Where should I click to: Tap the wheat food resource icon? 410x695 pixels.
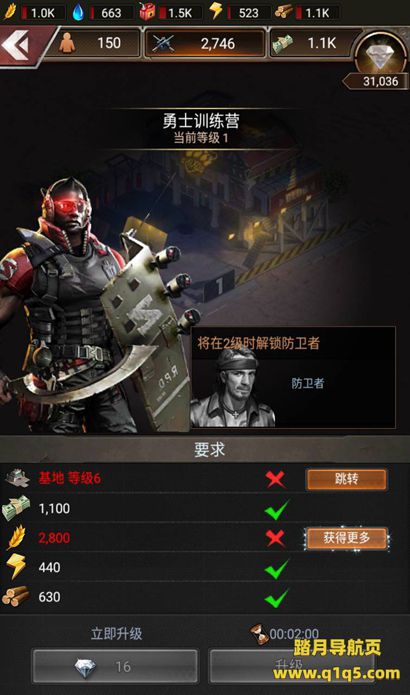pyautogui.click(x=10, y=12)
